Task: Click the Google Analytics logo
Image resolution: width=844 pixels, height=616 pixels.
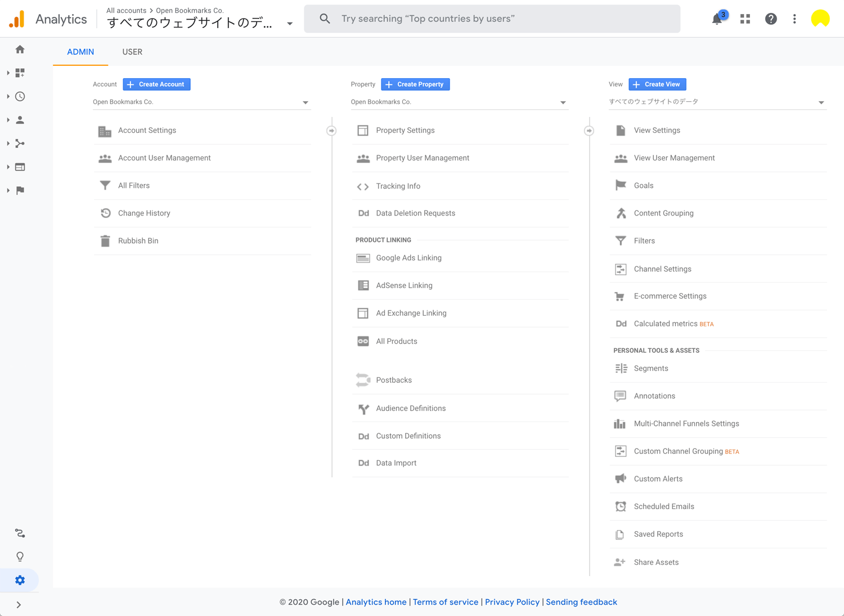Action: tap(17, 19)
